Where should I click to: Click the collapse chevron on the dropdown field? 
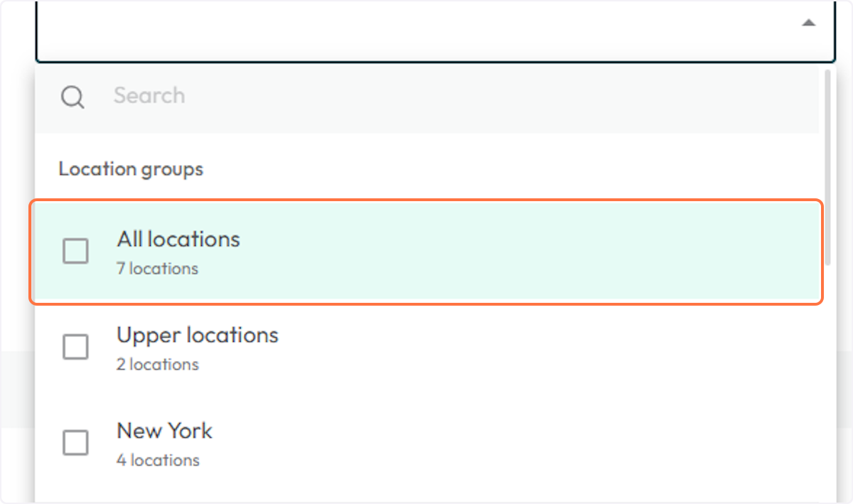pyautogui.click(x=808, y=23)
